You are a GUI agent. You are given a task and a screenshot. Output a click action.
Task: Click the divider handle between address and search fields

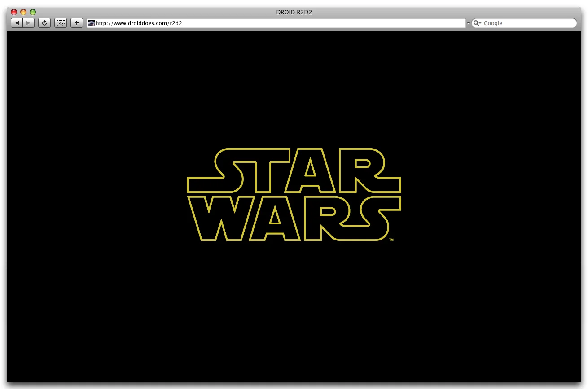point(468,23)
